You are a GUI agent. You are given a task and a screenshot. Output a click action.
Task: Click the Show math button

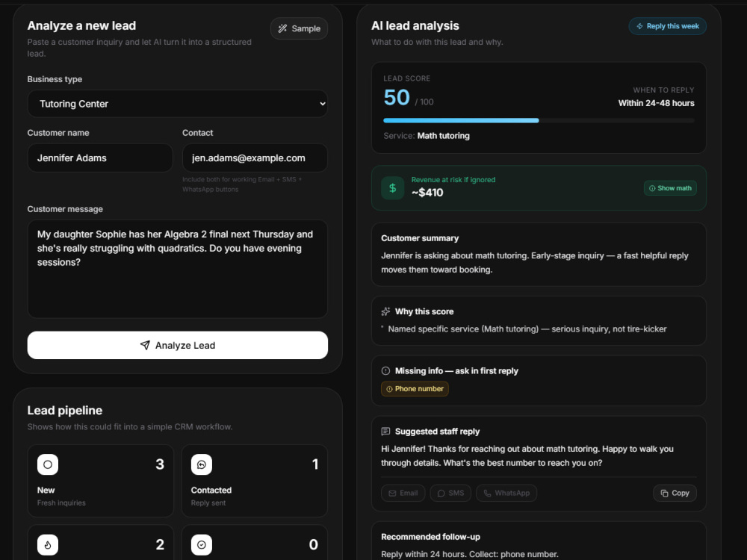(670, 188)
